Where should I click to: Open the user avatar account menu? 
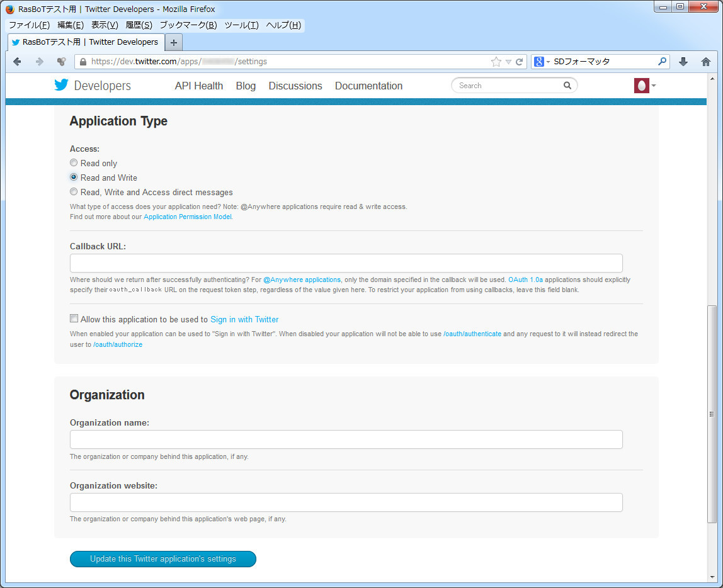645,86
